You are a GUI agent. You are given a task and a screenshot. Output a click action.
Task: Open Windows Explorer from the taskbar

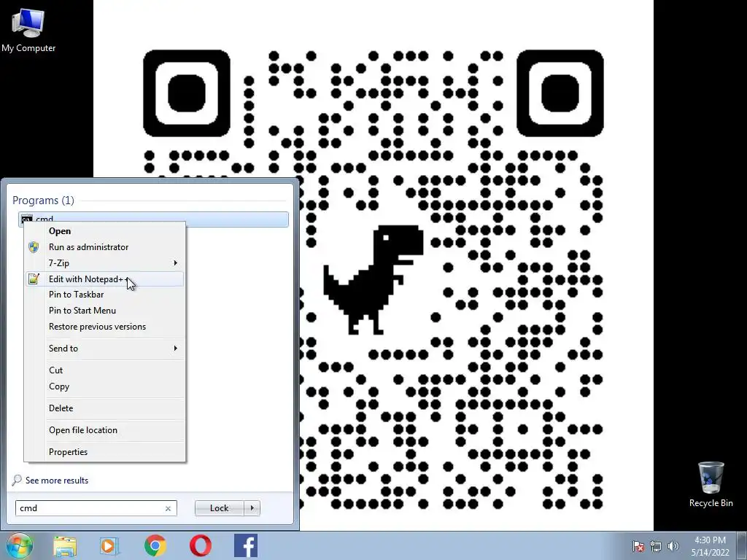click(x=65, y=546)
